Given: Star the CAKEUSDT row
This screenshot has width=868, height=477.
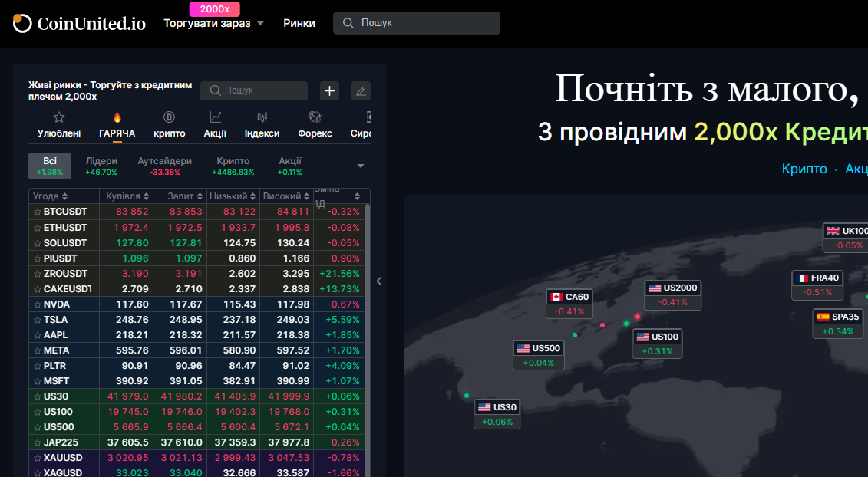Looking at the screenshot, I should (38, 289).
